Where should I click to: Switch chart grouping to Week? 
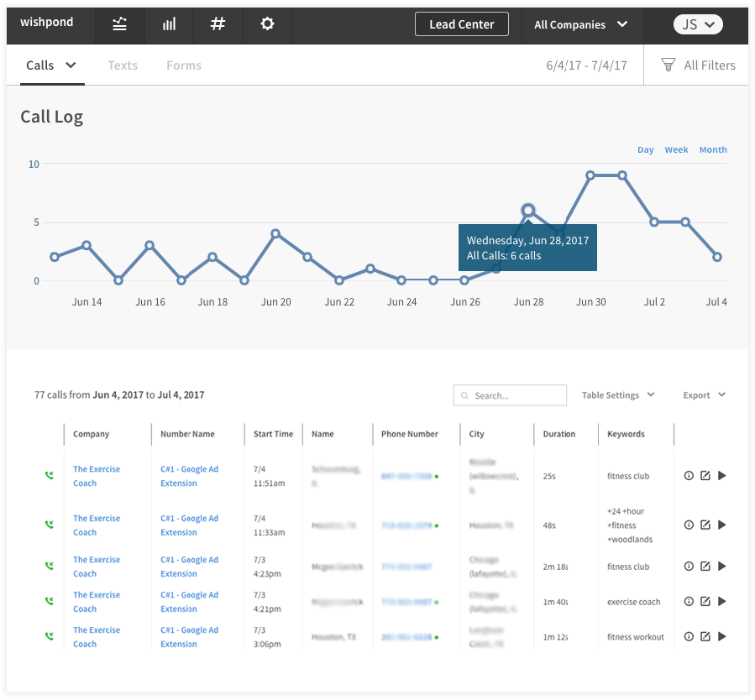[x=677, y=149]
